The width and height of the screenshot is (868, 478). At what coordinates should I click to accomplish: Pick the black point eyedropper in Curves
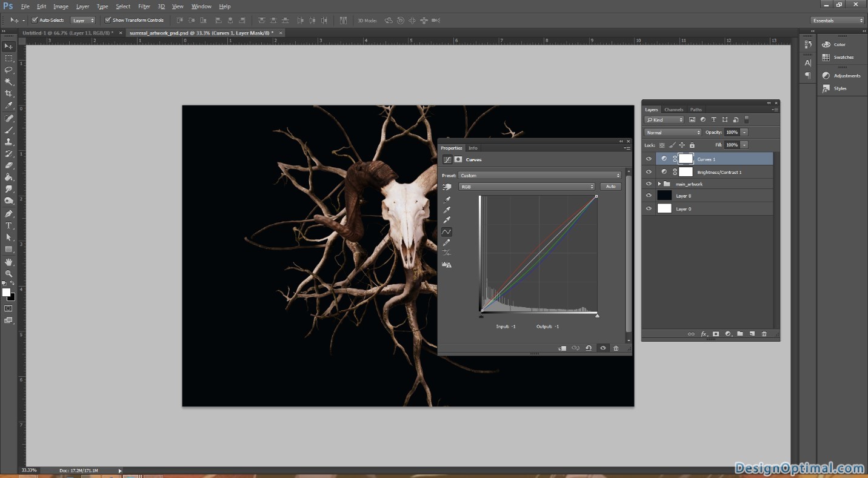(447, 199)
